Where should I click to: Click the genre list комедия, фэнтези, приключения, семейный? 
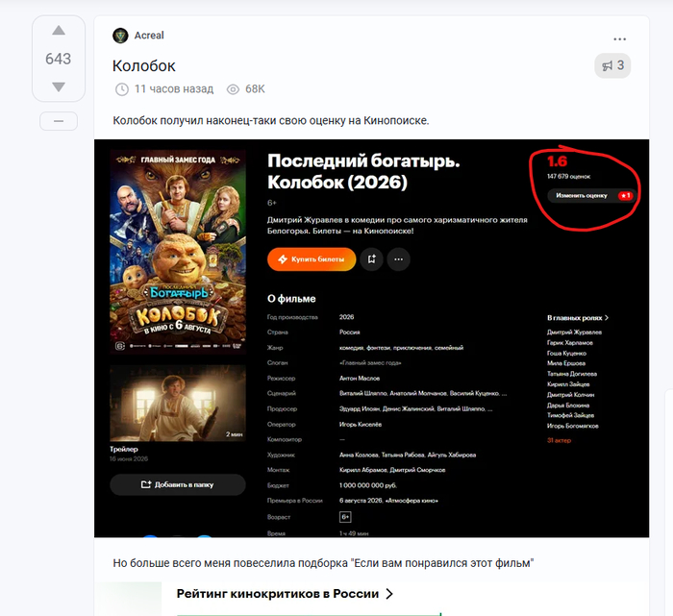(401, 348)
